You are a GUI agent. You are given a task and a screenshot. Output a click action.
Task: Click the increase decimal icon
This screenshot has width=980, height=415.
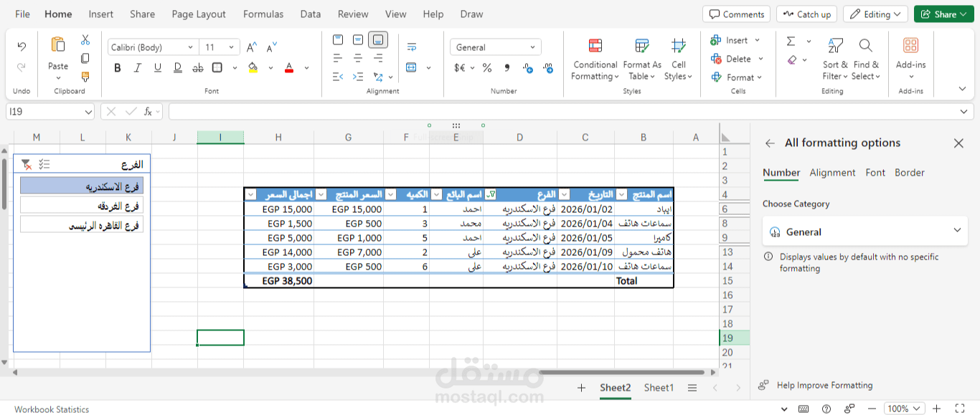tap(528, 68)
